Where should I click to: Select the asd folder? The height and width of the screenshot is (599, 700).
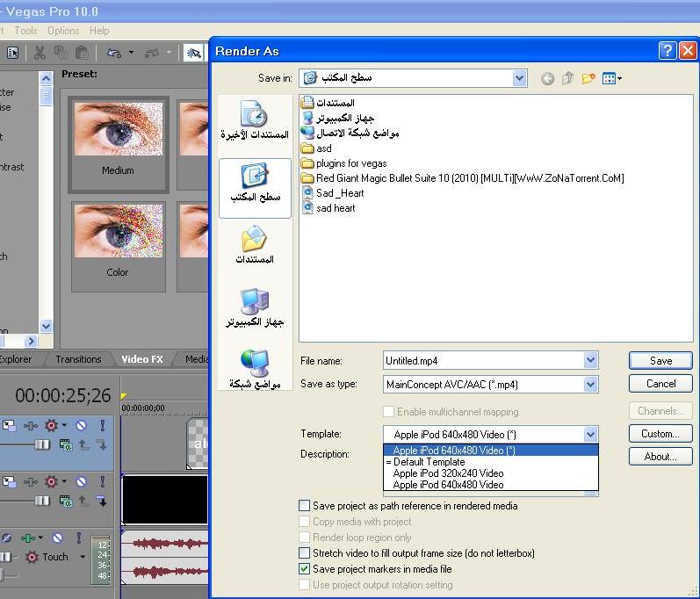click(316, 148)
